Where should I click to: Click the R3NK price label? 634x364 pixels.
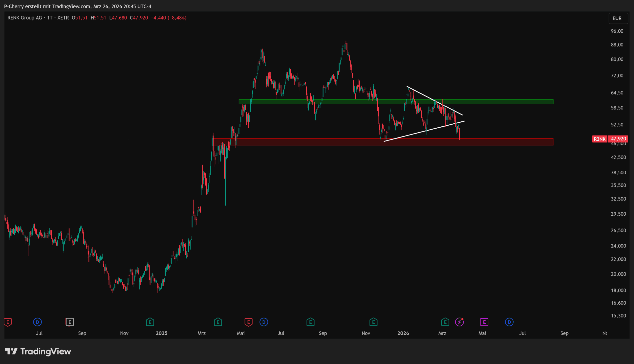point(600,139)
